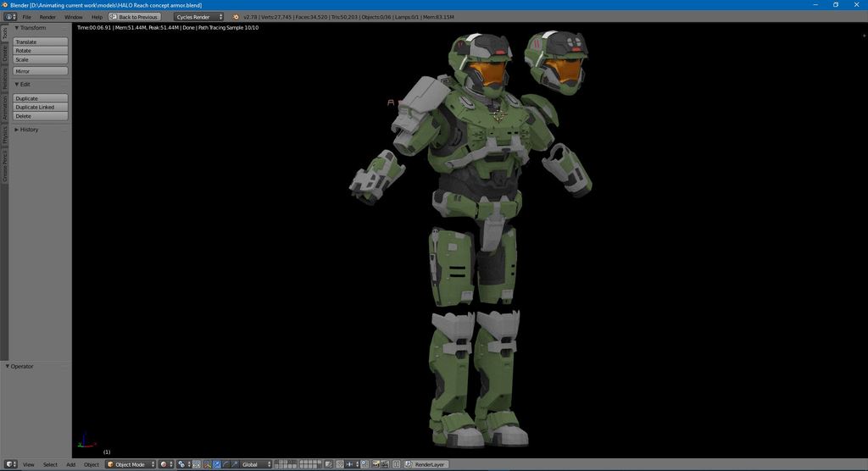Open the pivot point selector icon
Viewport: 868px width, 471px height.
[182, 464]
